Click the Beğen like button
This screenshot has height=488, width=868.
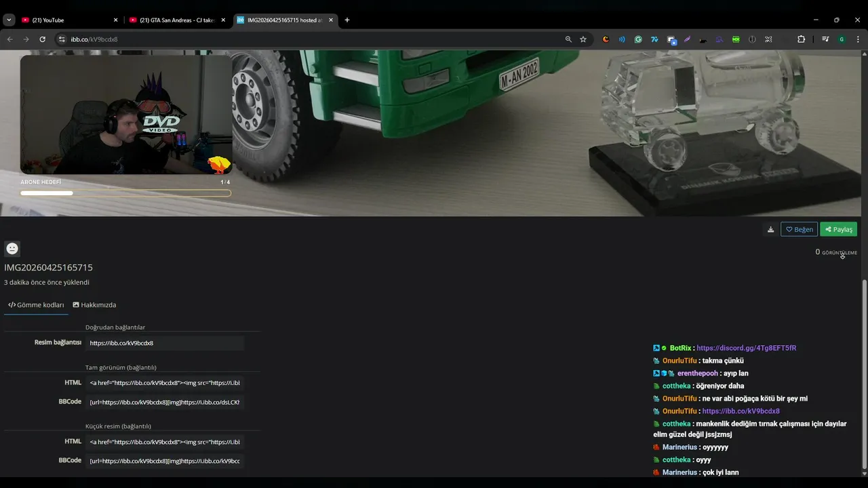pyautogui.click(x=799, y=229)
